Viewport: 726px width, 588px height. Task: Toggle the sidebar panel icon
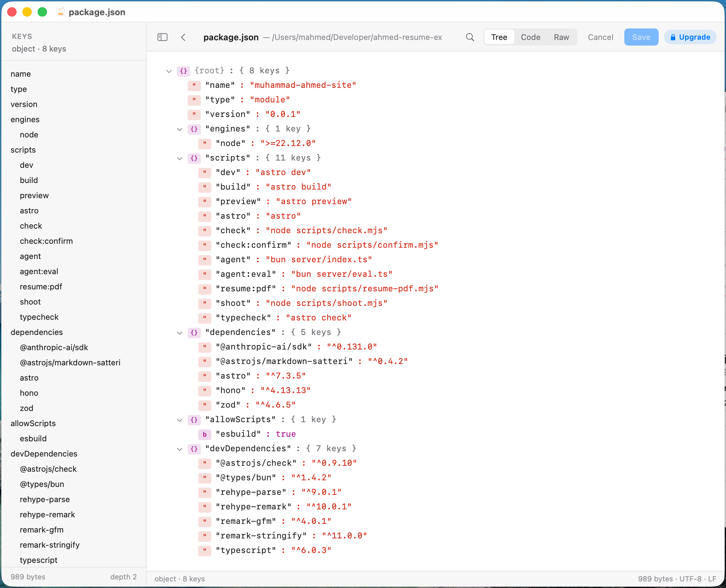point(163,37)
